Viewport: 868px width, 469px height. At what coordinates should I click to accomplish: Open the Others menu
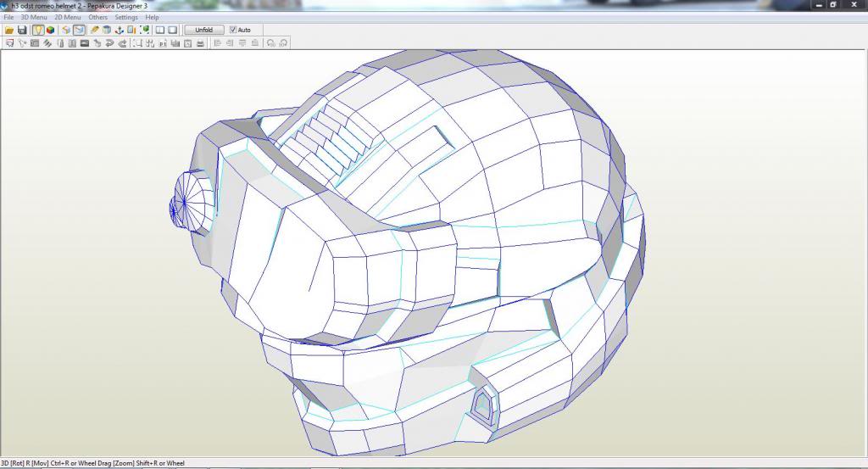pos(98,17)
